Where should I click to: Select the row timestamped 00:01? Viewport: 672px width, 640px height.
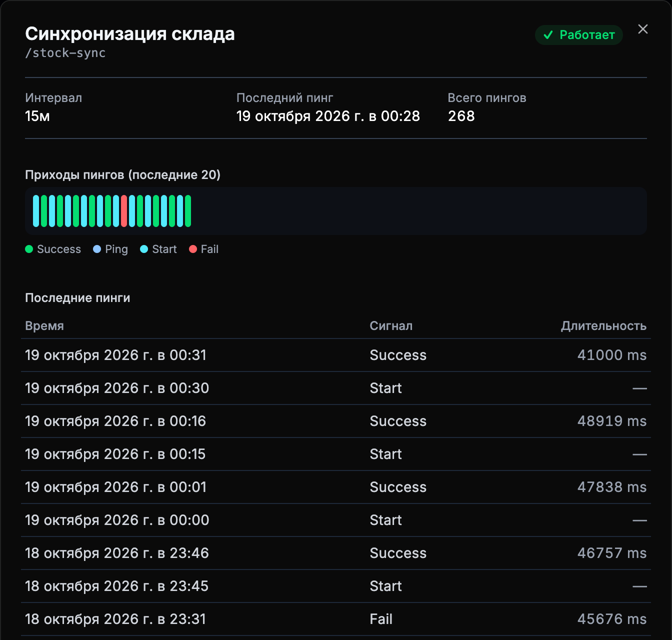click(336, 487)
